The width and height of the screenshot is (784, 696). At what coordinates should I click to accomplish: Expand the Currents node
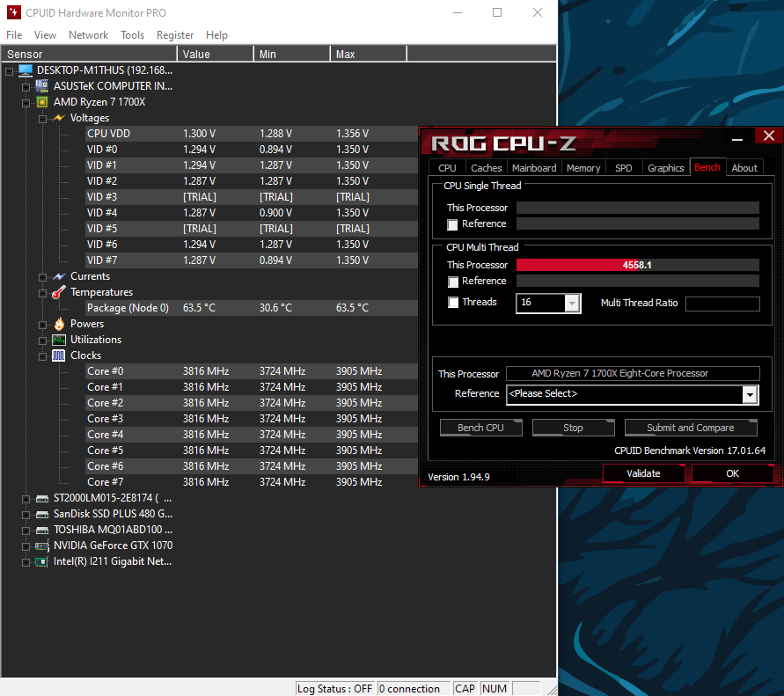coord(42,277)
